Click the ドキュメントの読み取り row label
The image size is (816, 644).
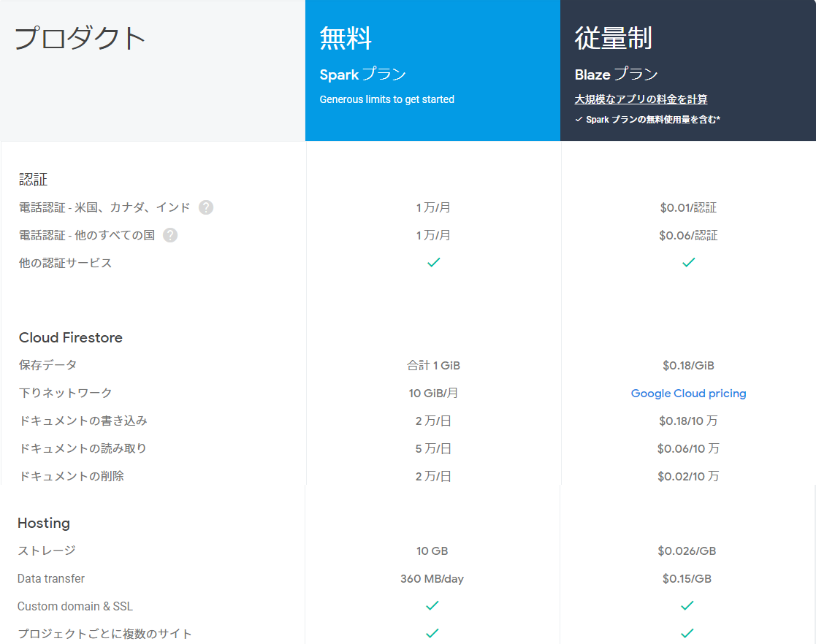pyautogui.click(x=83, y=448)
